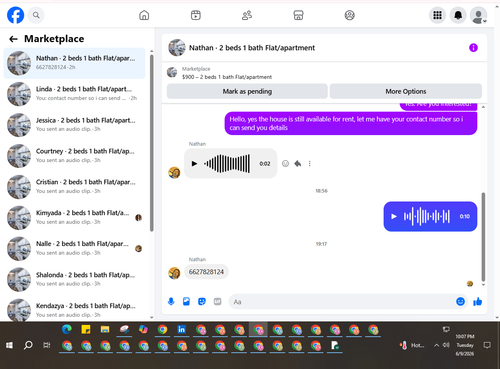Open the Groups icon in top navigation
The width and height of the screenshot is (500, 369).
tap(349, 15)
